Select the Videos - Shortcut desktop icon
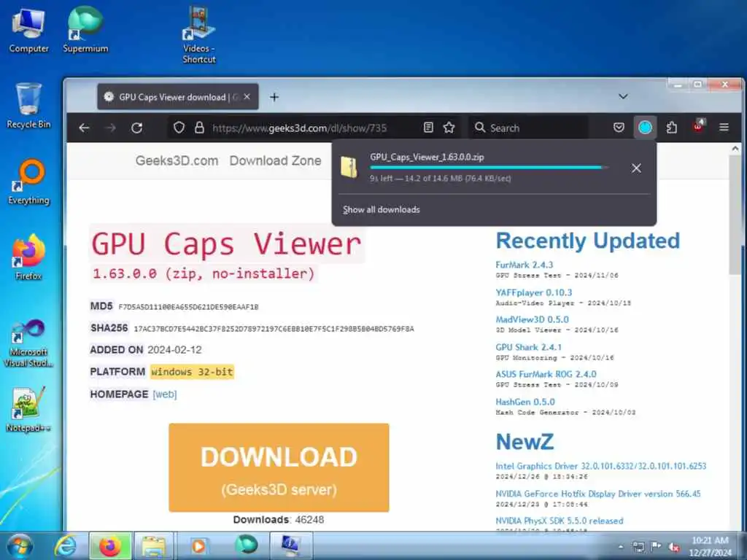This screenshot has height=560, width=747. click(x=199, y=36)
